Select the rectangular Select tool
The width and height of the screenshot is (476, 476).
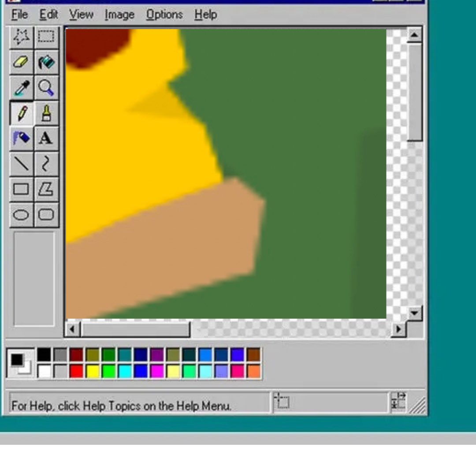click(46, 37)
